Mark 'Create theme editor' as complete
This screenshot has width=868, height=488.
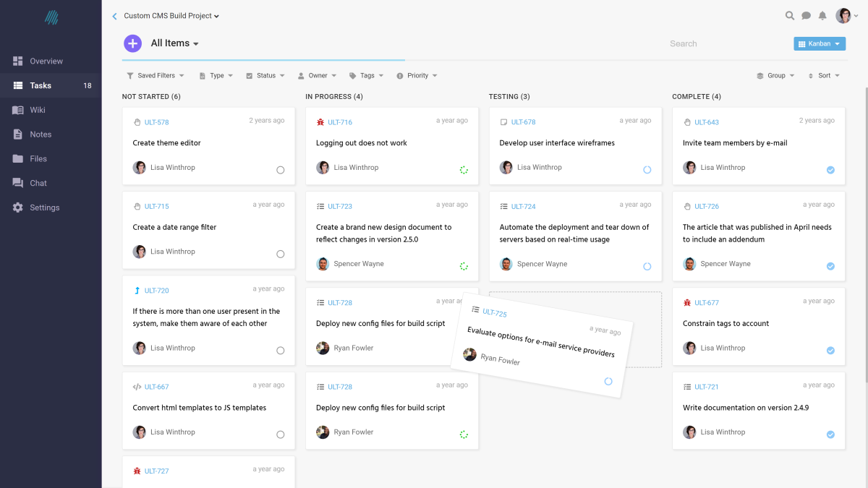pyautogui.click(x=281, y=170)
